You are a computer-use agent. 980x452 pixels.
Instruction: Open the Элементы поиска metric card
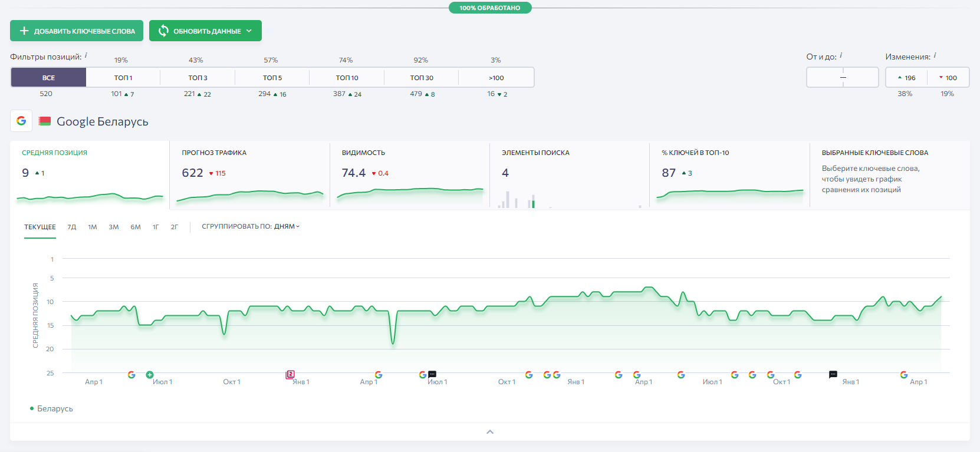tap(570, 174)
